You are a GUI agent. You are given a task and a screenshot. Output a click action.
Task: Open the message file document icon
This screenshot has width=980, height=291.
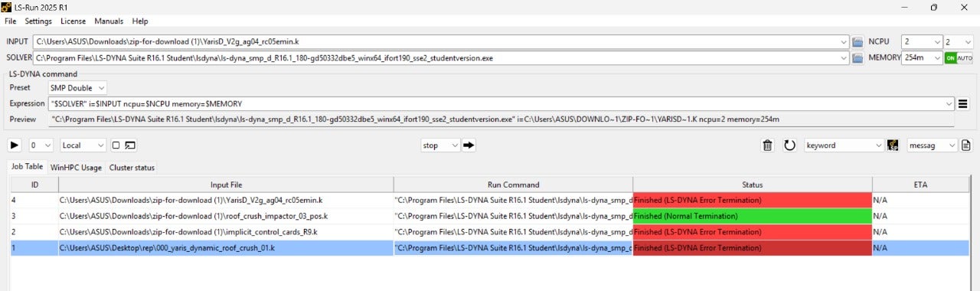click(x=966, y=145)
